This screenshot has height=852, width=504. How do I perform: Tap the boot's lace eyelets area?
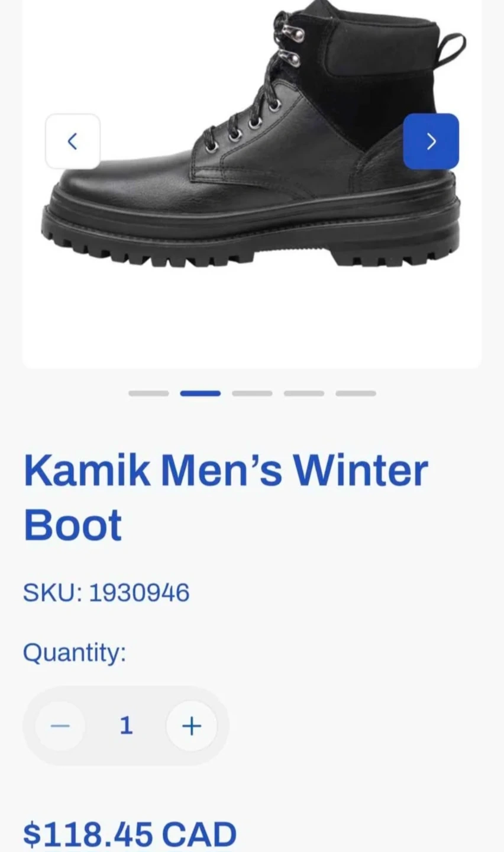[260, 89]
